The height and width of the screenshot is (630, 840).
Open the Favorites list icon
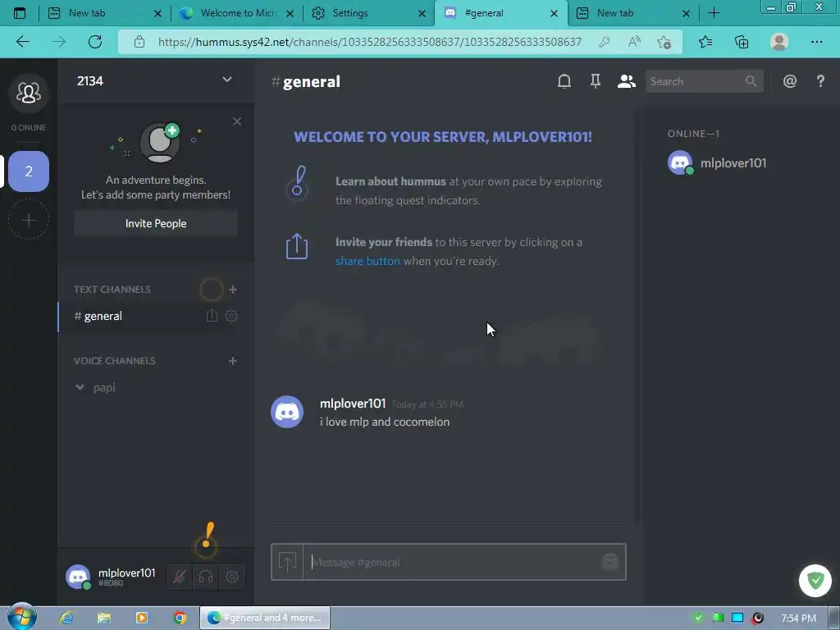[x=705, y=42]
